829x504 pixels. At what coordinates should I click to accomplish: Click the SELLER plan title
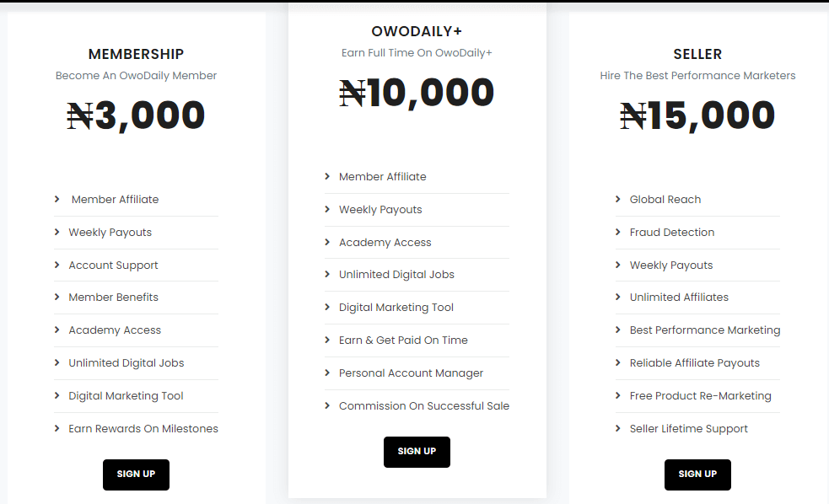(x=697, y=54)
